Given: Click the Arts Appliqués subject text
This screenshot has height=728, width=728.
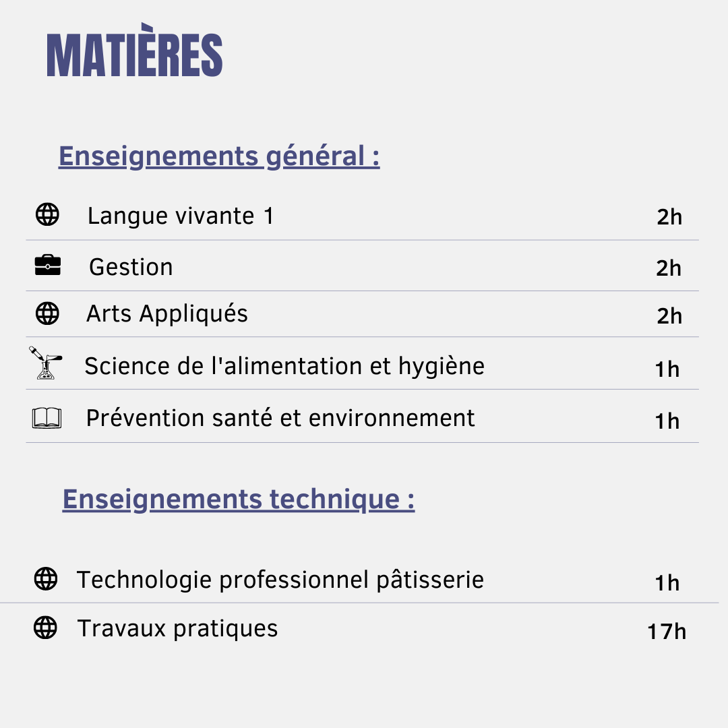Looking at the screenshot, I should [x=167, y=314].
